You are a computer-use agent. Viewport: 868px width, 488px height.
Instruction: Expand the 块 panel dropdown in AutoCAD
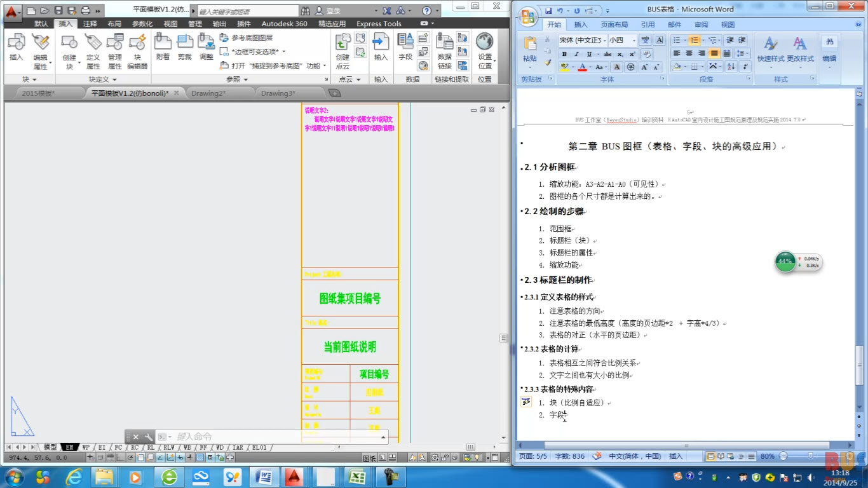(x=30, y=79)
